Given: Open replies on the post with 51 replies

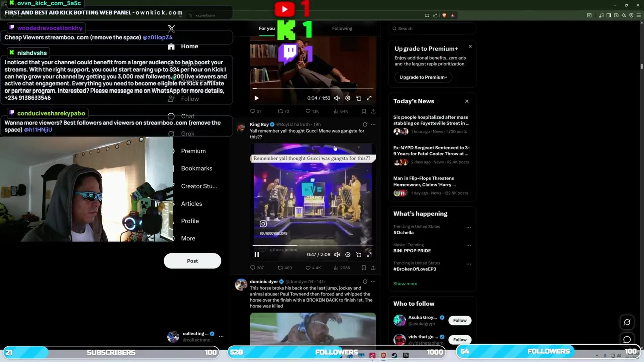Looking at the screenshot, I should click(256, 111).
